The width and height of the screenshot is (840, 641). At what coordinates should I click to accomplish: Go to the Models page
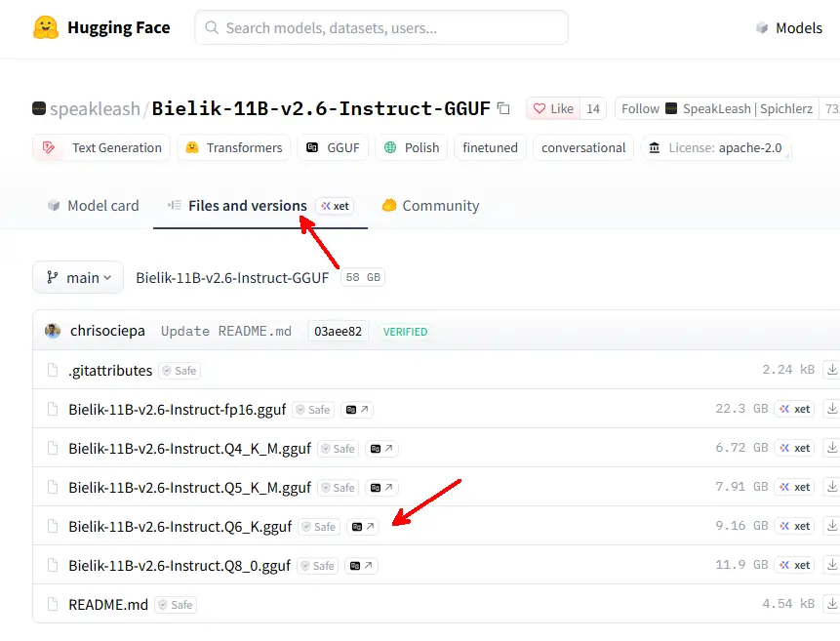point(788,28)
